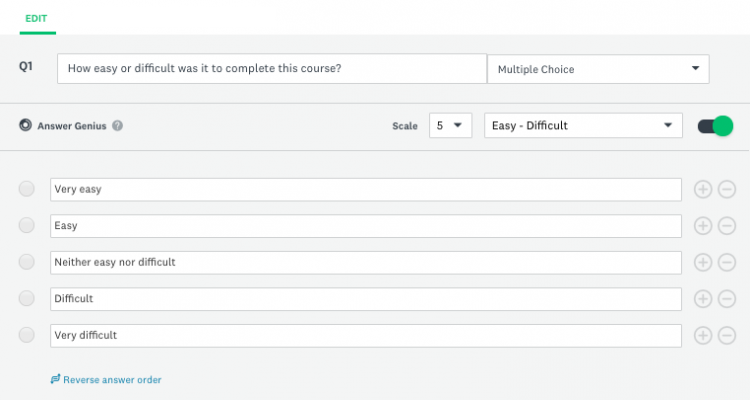
Task: Open the Multiple Choice question type dropdown
Action: point(597,69)
